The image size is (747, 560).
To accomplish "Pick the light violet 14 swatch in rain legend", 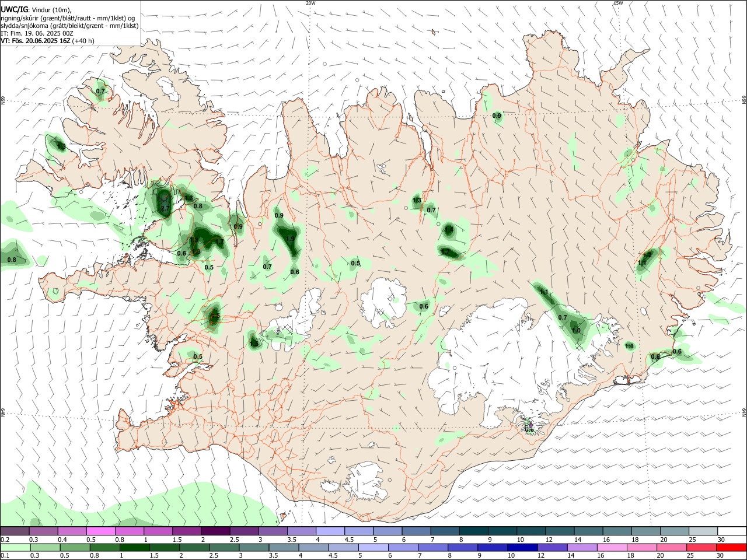I will [582, 548].
